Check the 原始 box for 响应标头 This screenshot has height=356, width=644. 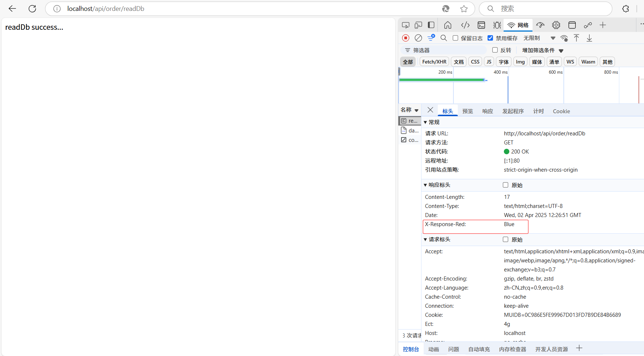pos(505,185)
